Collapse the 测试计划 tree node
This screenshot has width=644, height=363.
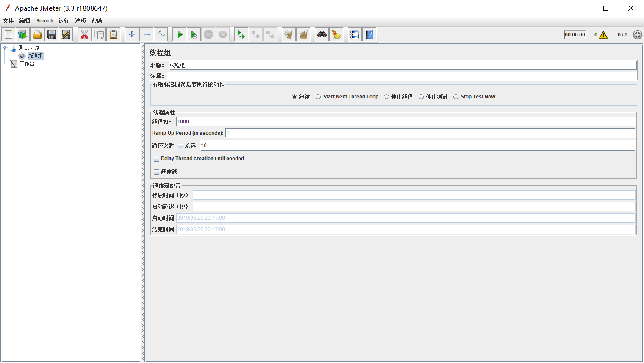4,47
